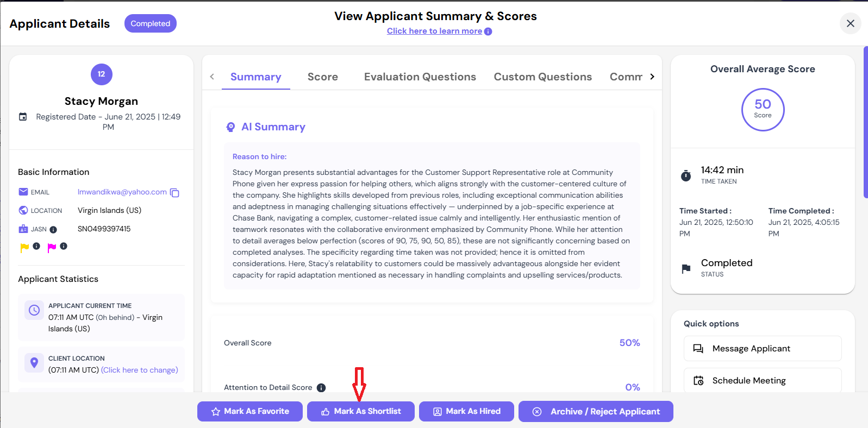Click the page's vertical scrollbar thumb
Image resolution: width=868 pixels, height=428 pixels.
click(x=865, y=122)
